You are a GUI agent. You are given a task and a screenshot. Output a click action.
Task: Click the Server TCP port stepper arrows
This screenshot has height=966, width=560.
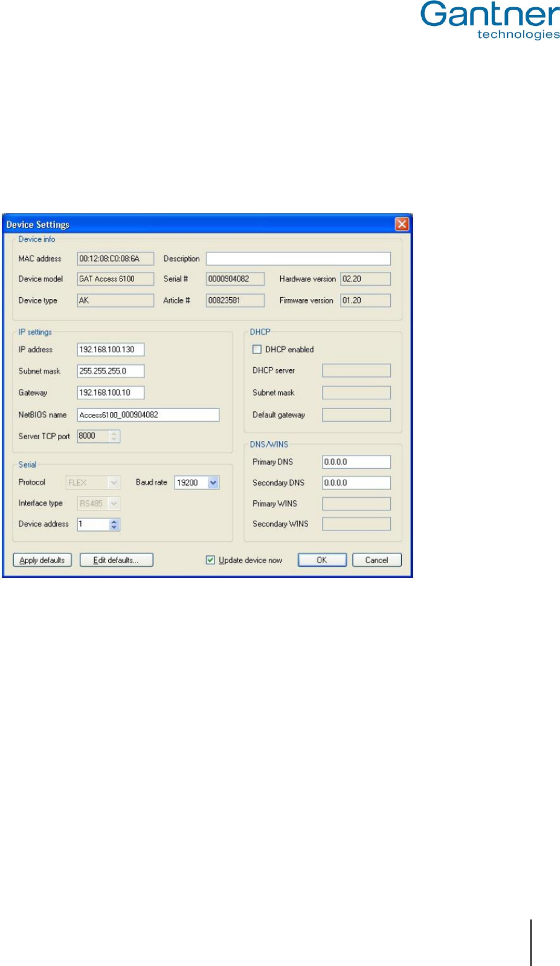click(114, 436)
